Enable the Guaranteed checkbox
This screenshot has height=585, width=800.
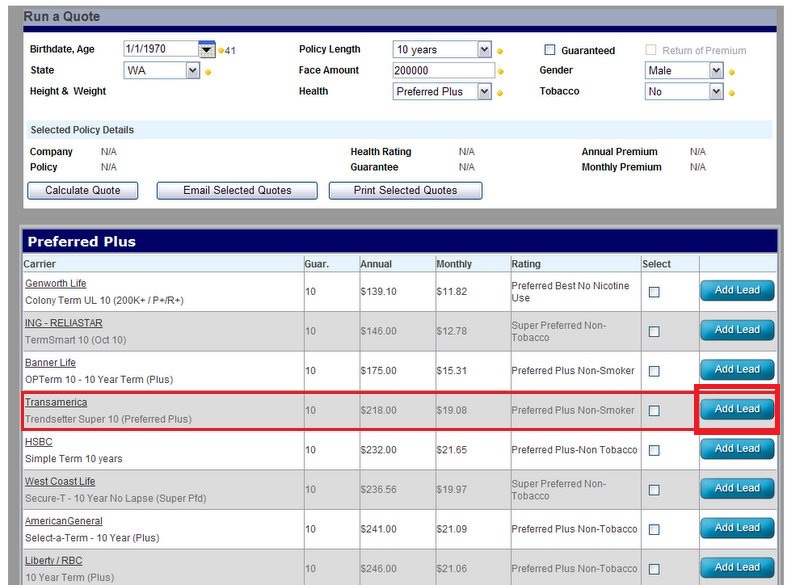click(x=549, y=49)
